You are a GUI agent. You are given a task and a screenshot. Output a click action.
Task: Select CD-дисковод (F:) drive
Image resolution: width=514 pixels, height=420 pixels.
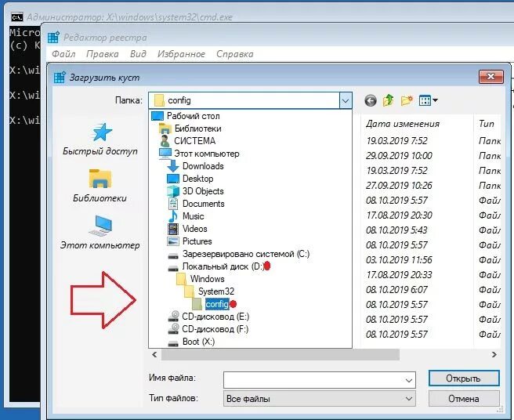(x=215, y=329)
